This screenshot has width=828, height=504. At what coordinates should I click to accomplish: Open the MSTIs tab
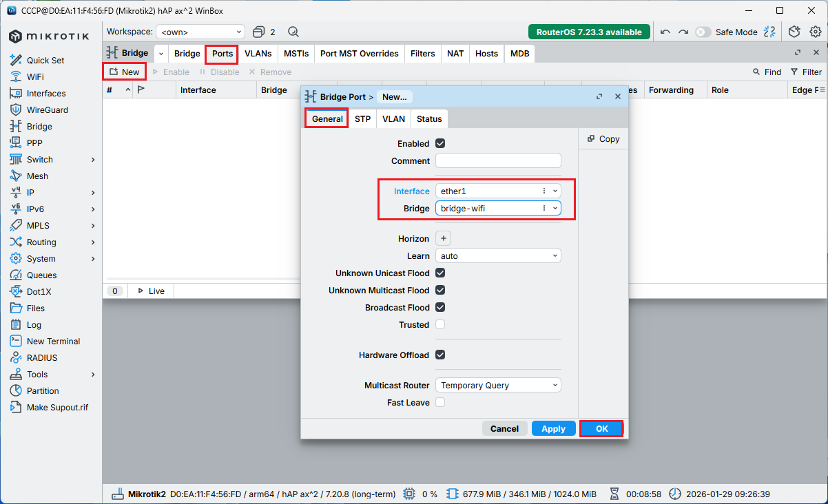coord(296,54)
